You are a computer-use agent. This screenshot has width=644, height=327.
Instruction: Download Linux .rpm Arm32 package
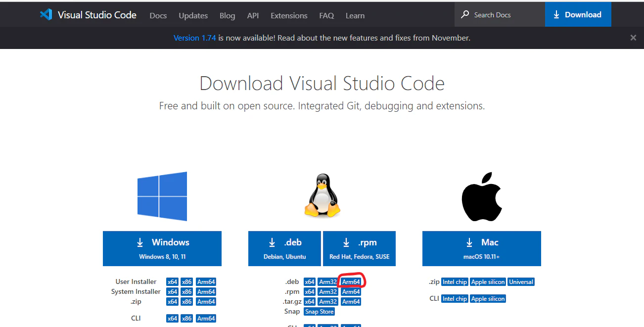[x=328, y=292]
